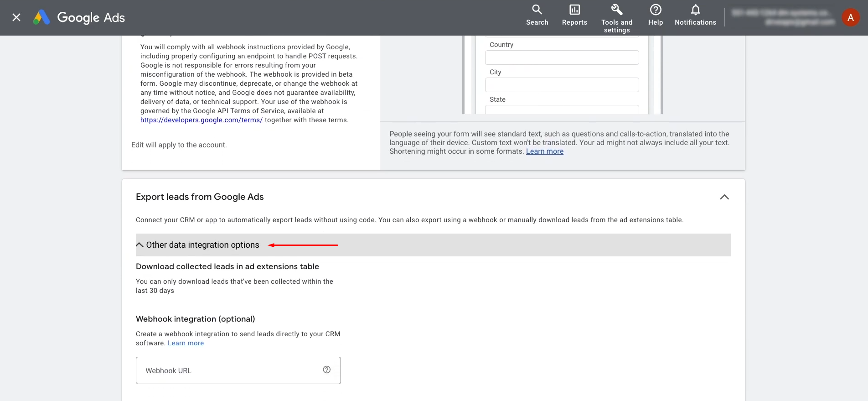This screenshot has height=401, width=868.
Task: Click the Webhook URL help icon
Action: (x=327, y=370)
